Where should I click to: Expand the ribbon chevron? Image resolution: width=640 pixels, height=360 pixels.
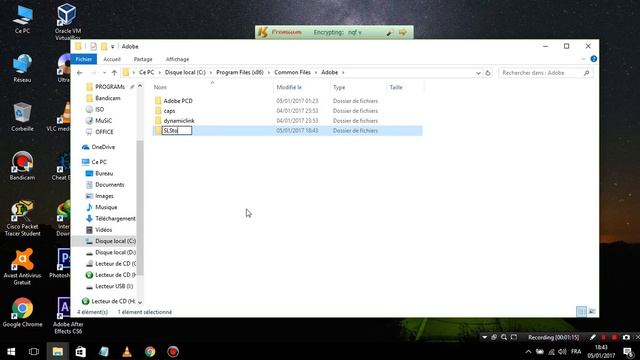tap(583, 59)
